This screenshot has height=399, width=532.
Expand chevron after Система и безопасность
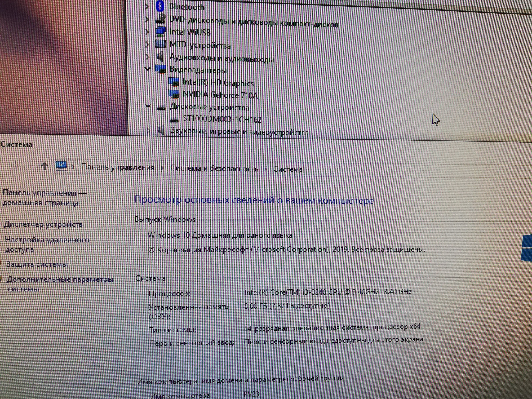266,169
